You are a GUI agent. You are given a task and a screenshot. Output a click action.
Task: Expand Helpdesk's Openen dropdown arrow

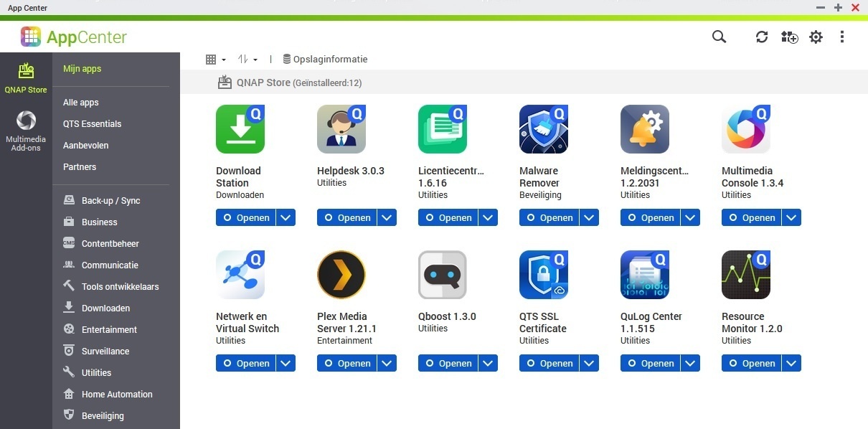(387, 217)
